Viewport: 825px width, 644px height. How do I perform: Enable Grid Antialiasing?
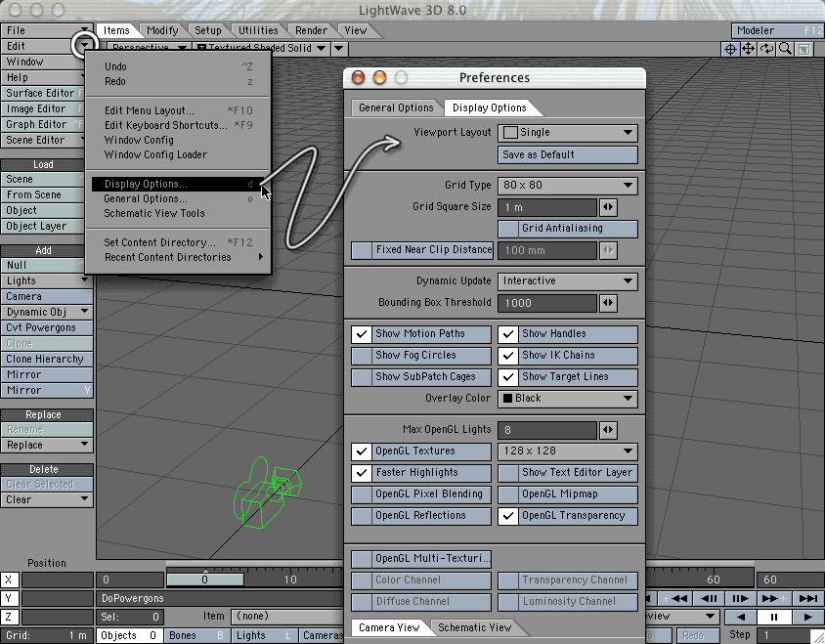pos(507,229)
